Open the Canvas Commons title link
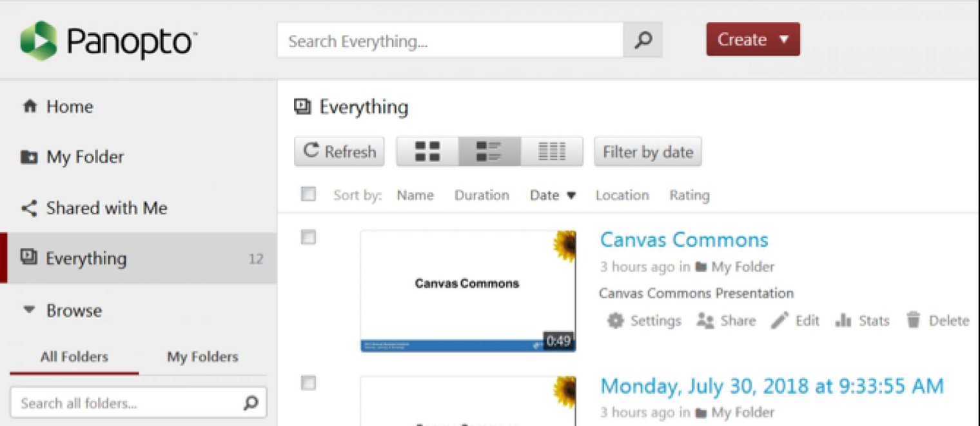 [684, 239]
